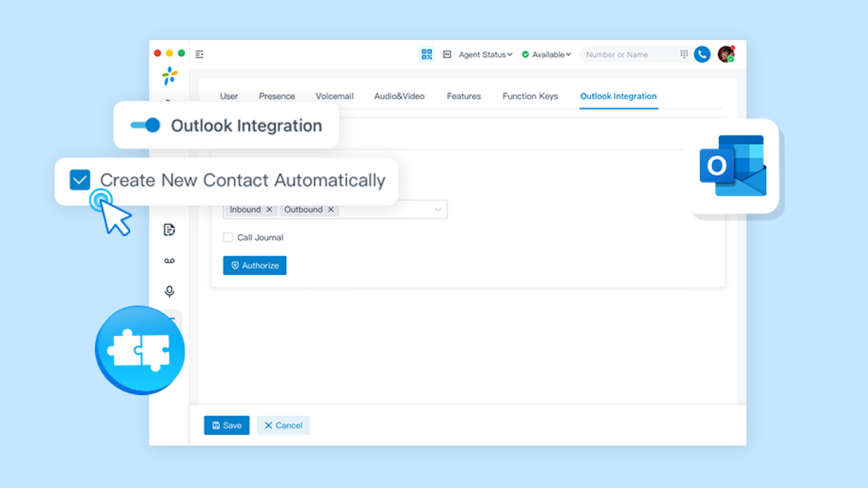Viewport: 868px width, 488px height.
Task: Expand the Inbound/Outbound selection dropdown arrow
Action: (438, 209)
